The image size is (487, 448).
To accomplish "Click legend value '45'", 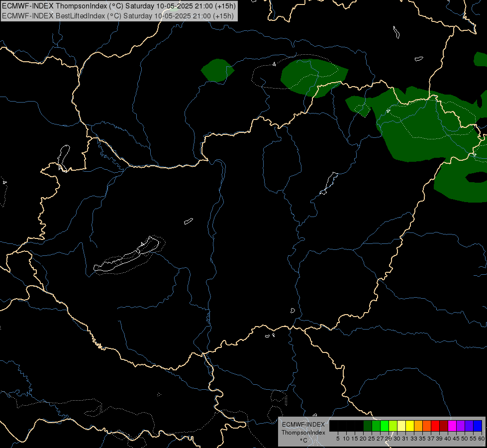I will (456, 439).
